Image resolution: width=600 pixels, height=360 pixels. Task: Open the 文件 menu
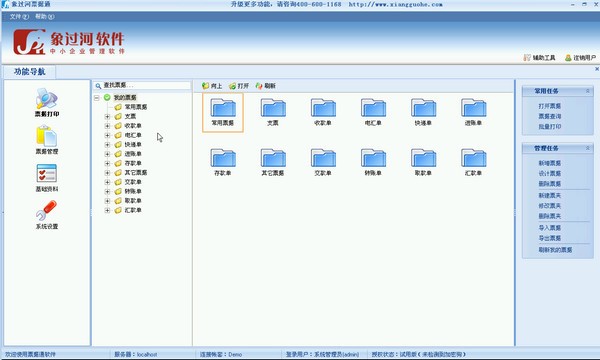(x=19, y=16)
